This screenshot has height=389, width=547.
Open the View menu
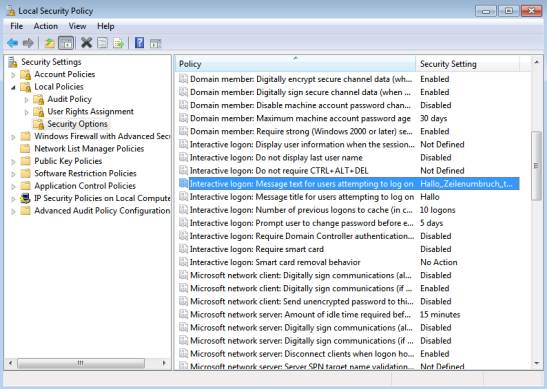(77, 26)
